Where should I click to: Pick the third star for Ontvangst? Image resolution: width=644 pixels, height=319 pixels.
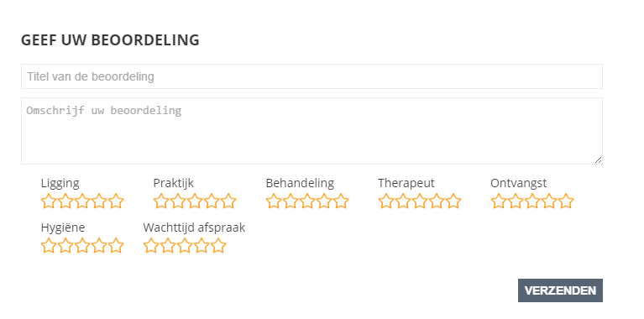(531, 201)
